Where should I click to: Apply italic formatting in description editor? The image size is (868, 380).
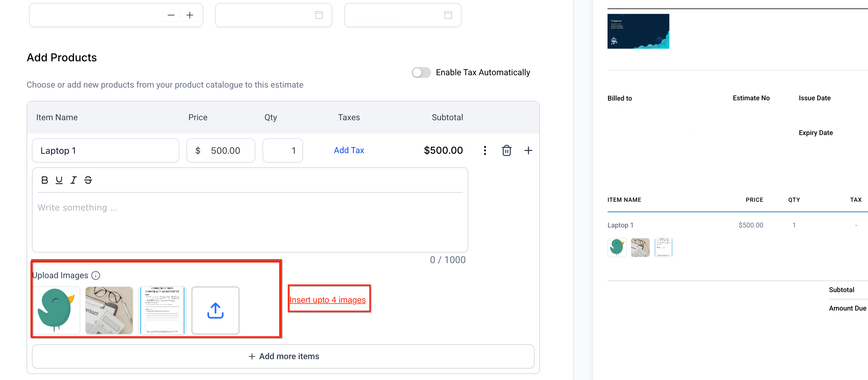[73, 180]
